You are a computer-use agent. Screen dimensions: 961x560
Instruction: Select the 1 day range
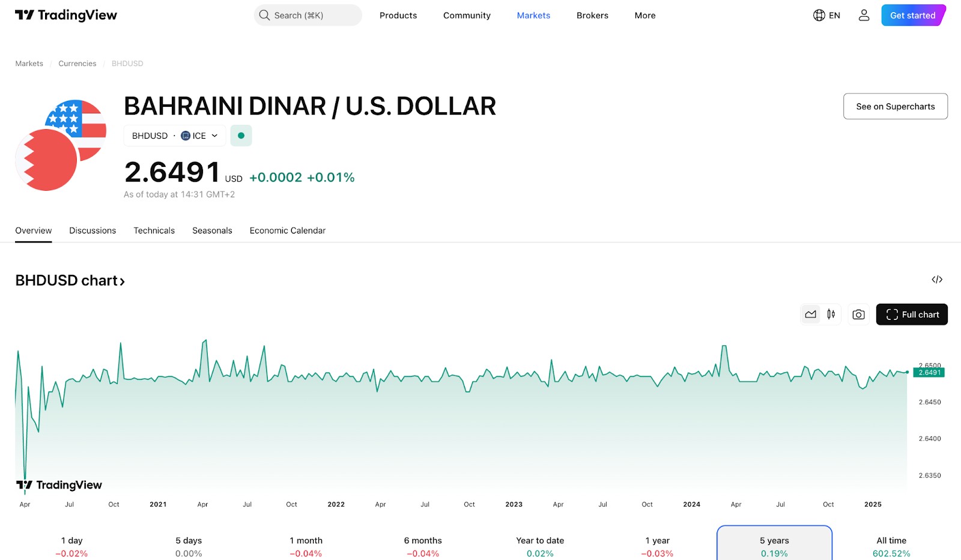(72, 547)
